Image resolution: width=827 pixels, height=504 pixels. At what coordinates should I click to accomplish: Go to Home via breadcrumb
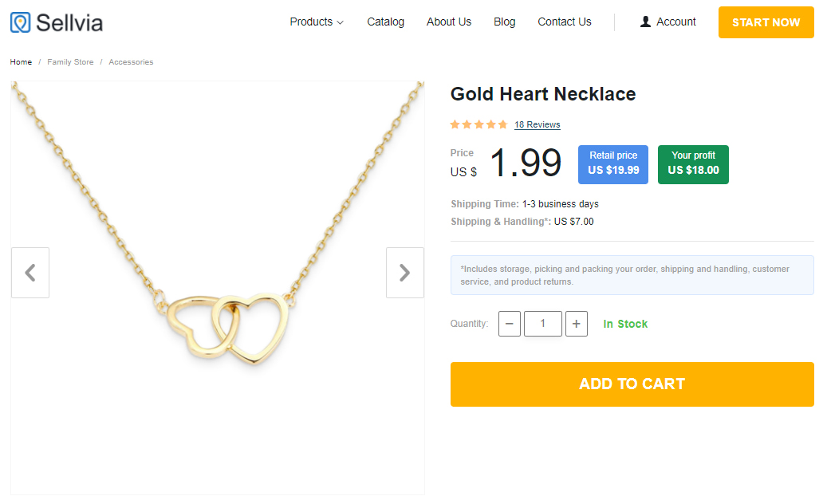(x=22, y=62)
